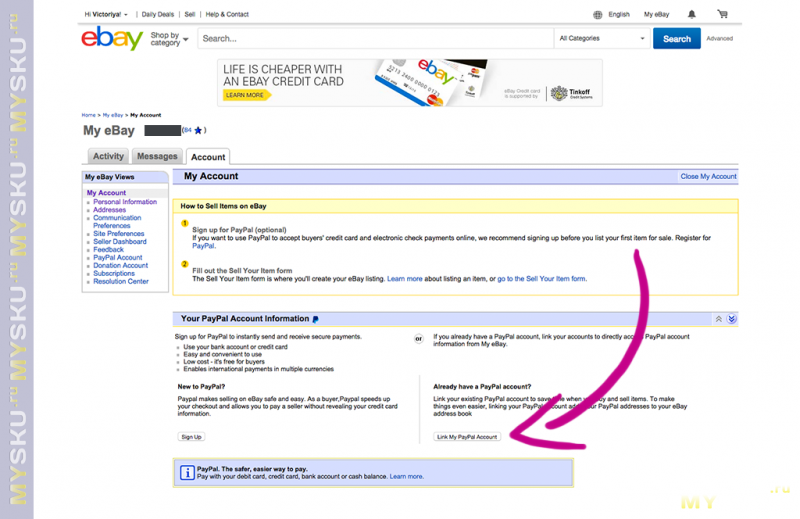Click the My eBay breadcrumb link
This screenshot has width=800, height=519.
pos(113,115)
